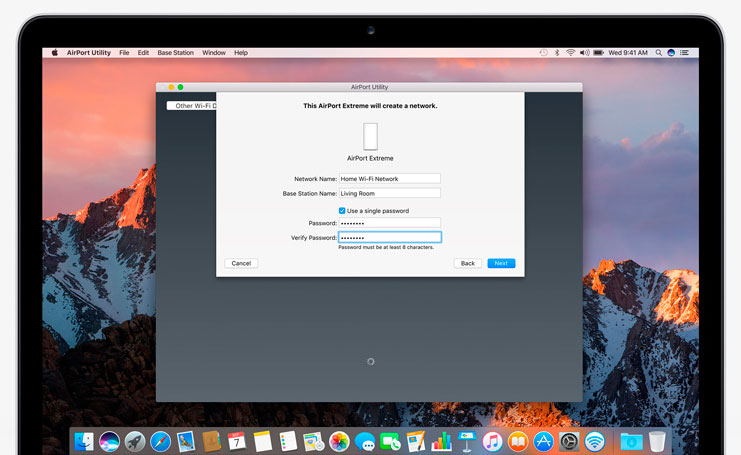The width and height of the screenshot is (741, 455).
Task: Open FaceTime icon in dock
Action: pos(390,442)
